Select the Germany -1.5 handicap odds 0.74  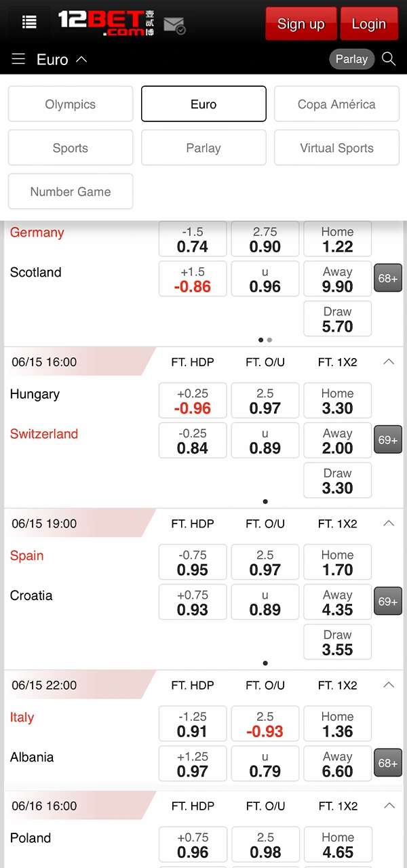point(192,239)
